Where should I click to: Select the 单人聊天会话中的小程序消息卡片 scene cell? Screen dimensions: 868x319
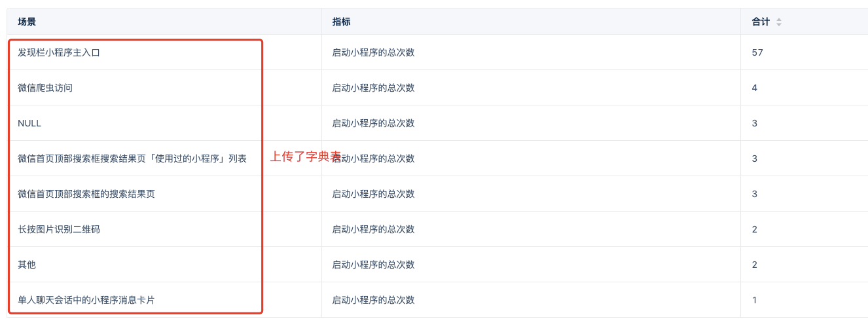pos(86,300)
